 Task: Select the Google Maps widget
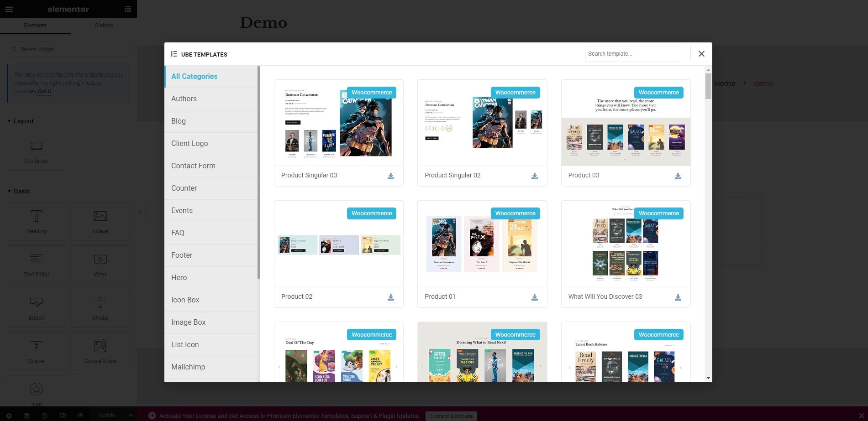[100, 352]
